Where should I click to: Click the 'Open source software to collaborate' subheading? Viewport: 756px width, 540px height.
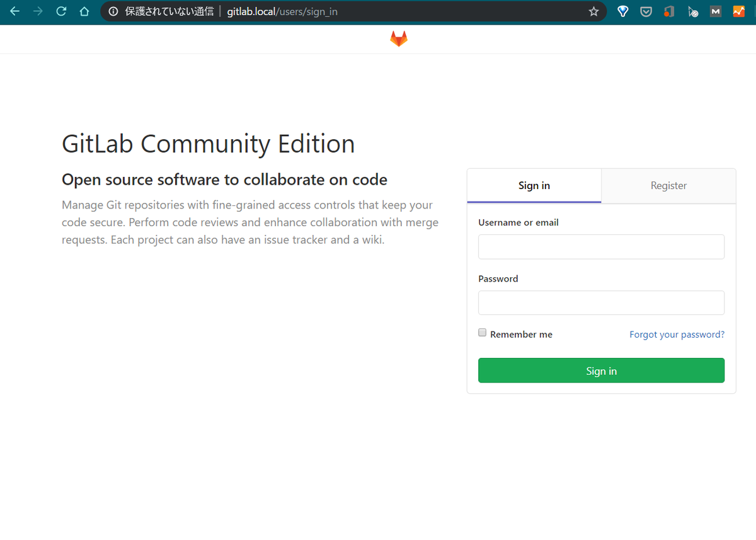224,180
